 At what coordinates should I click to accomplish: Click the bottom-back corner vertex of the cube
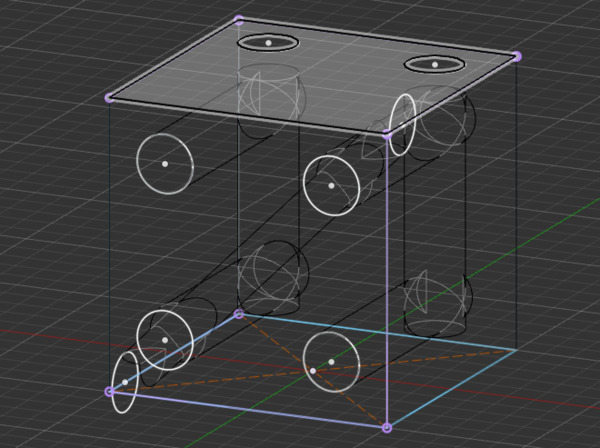click(x=238, y=314)
